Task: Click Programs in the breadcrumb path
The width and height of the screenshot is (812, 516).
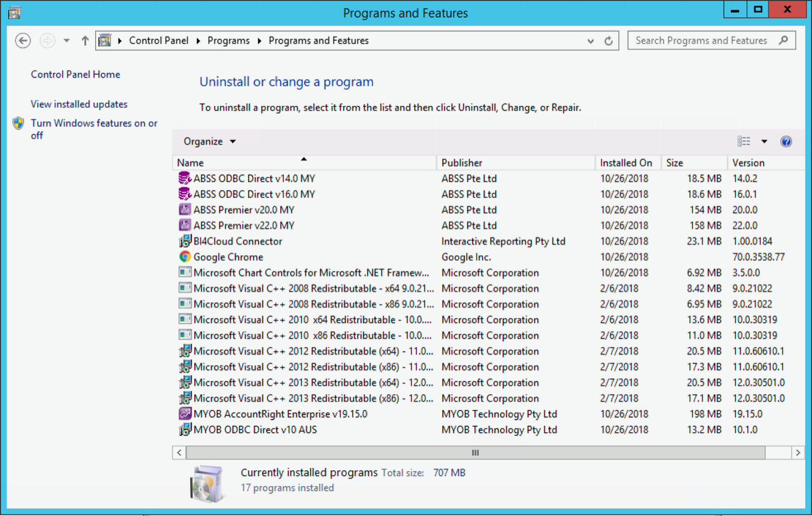Action: 228,41
